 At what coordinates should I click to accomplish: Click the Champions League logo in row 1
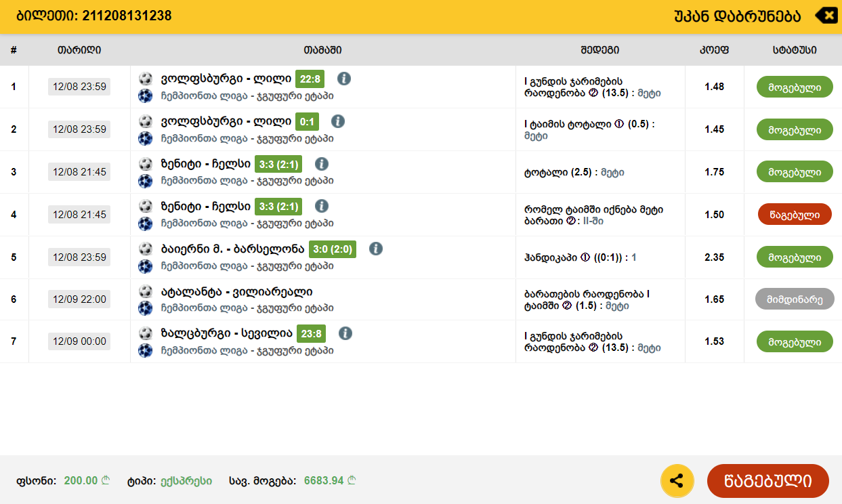[x=145, y=96]
